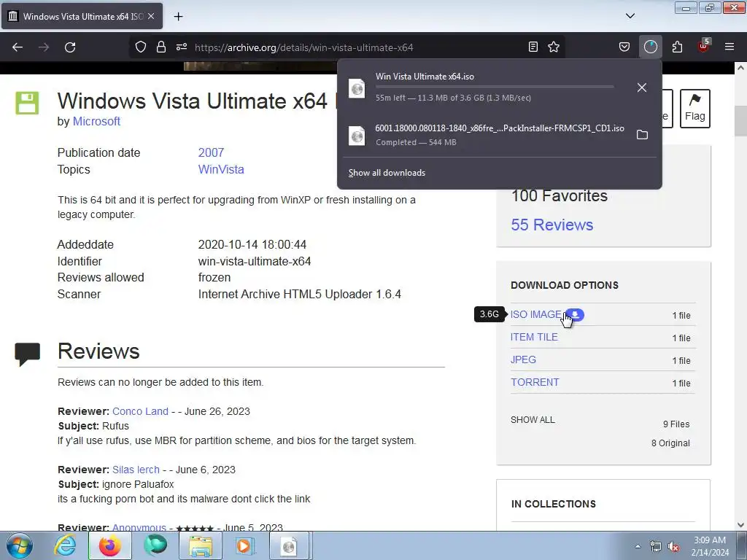This screenshot has height=560, width=747.
Task: Click the 9 Files count
Action: (x=676, y=424)
